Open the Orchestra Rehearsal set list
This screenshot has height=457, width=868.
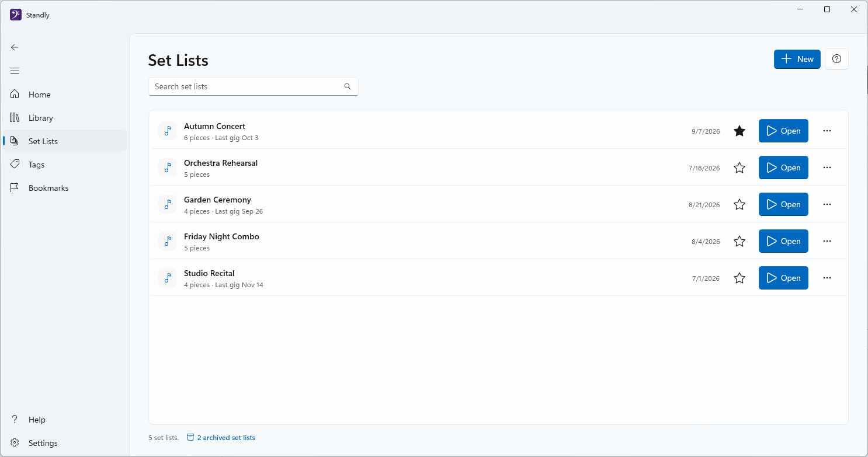pos(783,168)
